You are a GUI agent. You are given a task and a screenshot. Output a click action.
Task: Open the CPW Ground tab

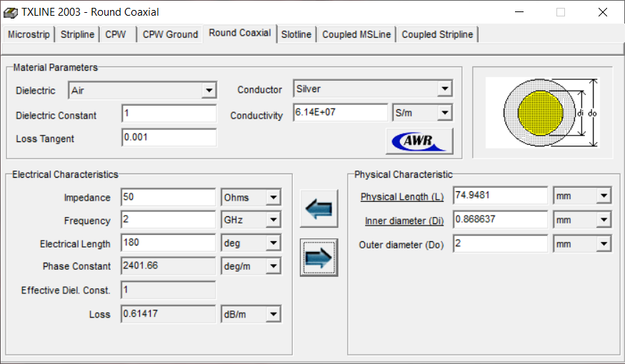coord(170,35)
